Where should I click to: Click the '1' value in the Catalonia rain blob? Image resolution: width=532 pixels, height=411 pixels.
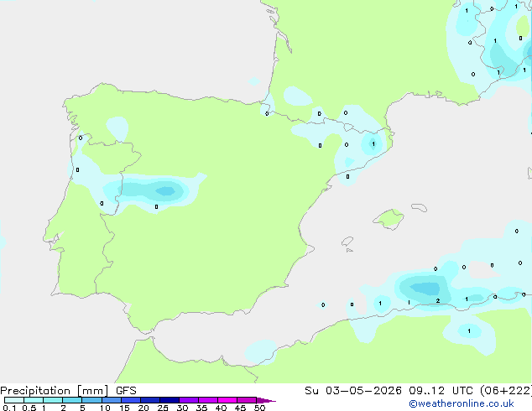point(373,144)
